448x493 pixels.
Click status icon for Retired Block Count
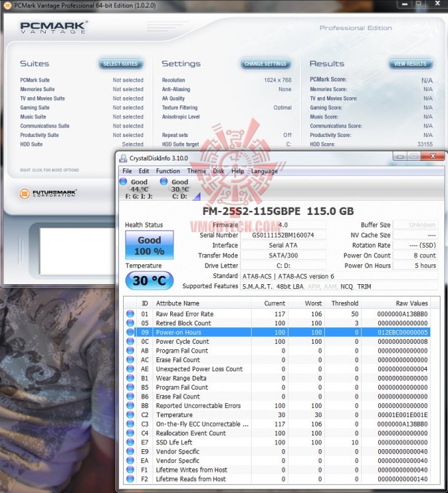click(130, 323)
